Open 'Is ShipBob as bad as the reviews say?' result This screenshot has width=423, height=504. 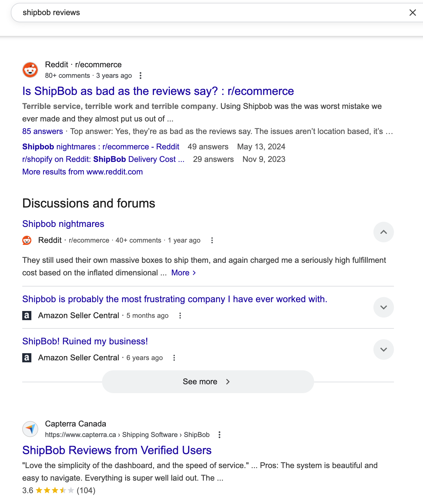(158, 91)
